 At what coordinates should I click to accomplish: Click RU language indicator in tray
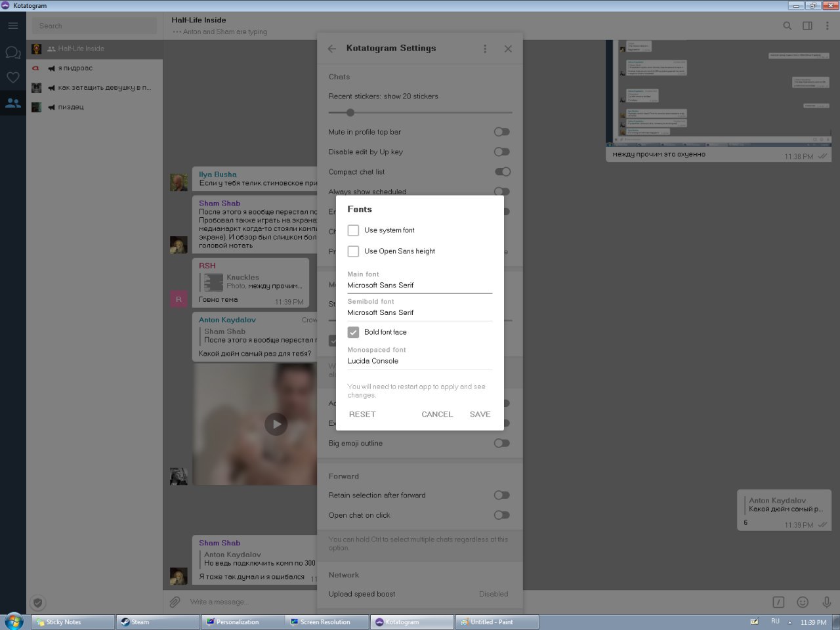775,621
